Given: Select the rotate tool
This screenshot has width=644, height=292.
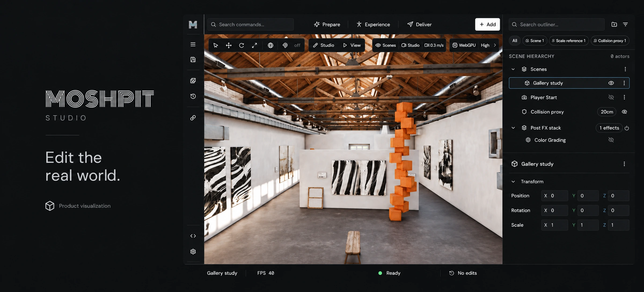Looking at the screenshot, I should coord(241,45).
